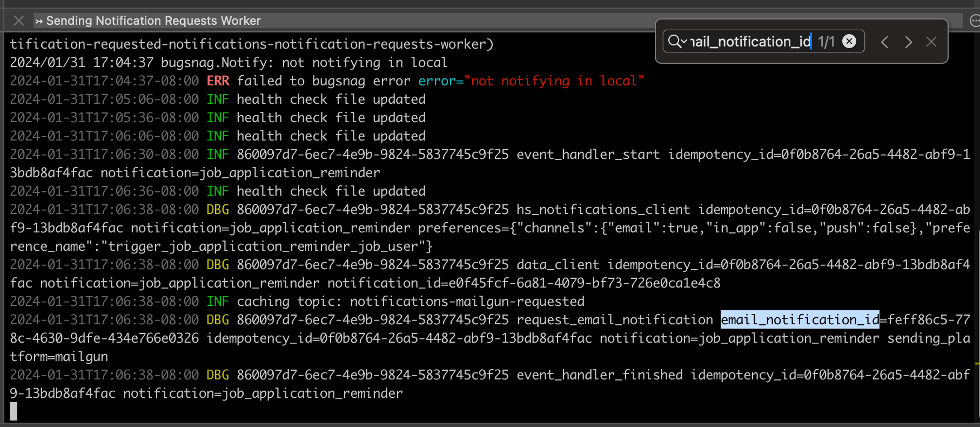Click the 1/1 match counter

pyautogui.click(x=826, y=42)
